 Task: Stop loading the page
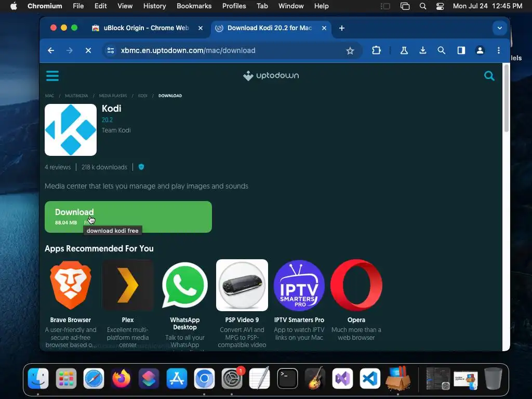pyautogui.click(x=88, y=50)
